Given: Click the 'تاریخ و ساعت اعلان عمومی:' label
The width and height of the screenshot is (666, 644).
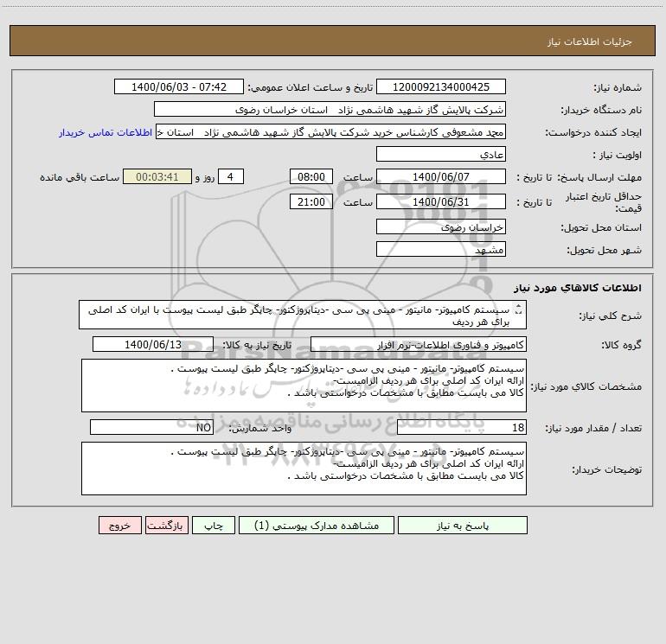Looking at the screenshot, I should [310, 87].
